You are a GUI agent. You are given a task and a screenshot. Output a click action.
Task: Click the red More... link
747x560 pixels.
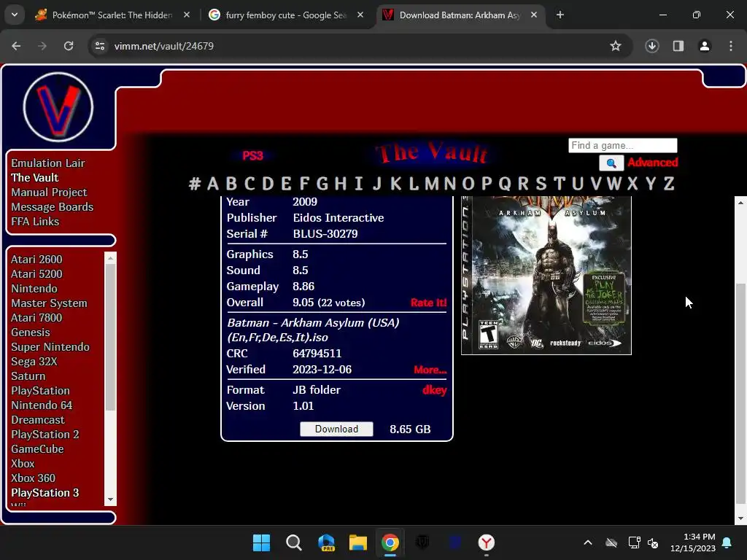430,370
